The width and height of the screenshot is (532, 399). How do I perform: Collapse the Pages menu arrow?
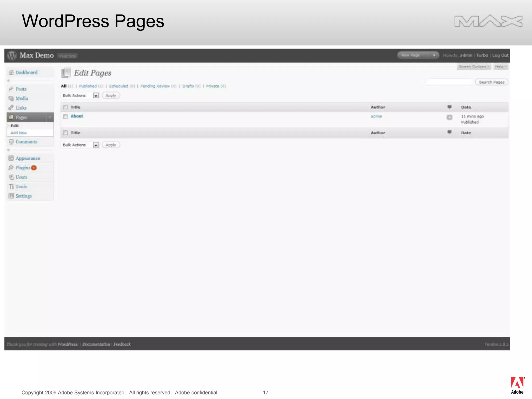pos(50,117)
